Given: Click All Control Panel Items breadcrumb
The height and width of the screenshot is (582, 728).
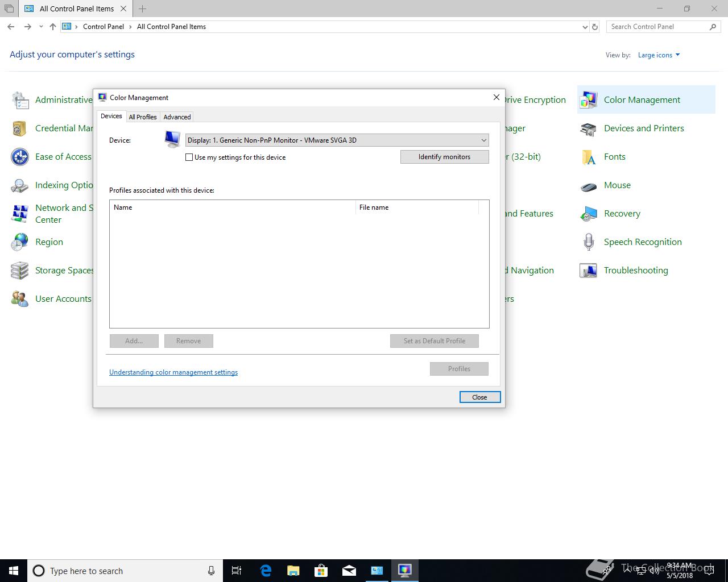Looking at the screenshot, I should (171, 27).
